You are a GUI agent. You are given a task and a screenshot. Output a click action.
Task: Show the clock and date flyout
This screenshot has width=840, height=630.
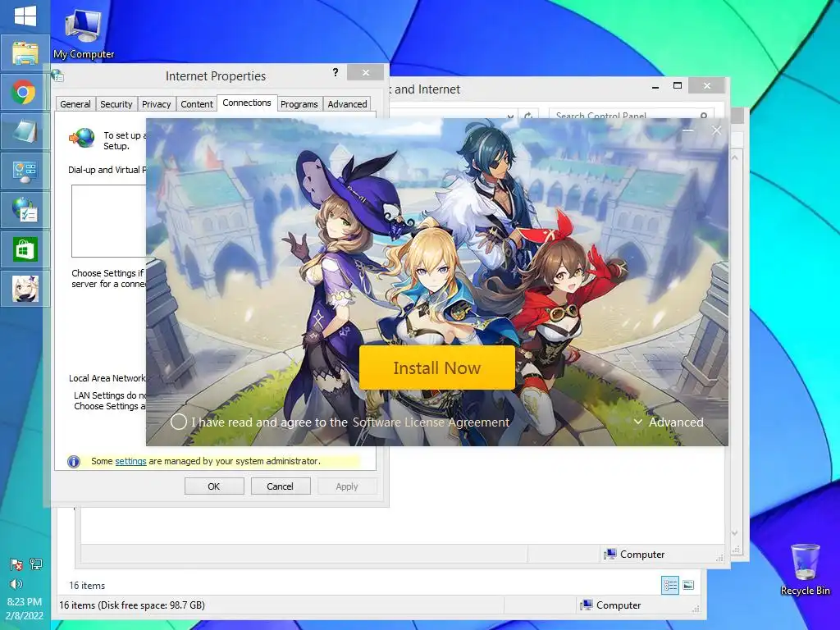25,609
